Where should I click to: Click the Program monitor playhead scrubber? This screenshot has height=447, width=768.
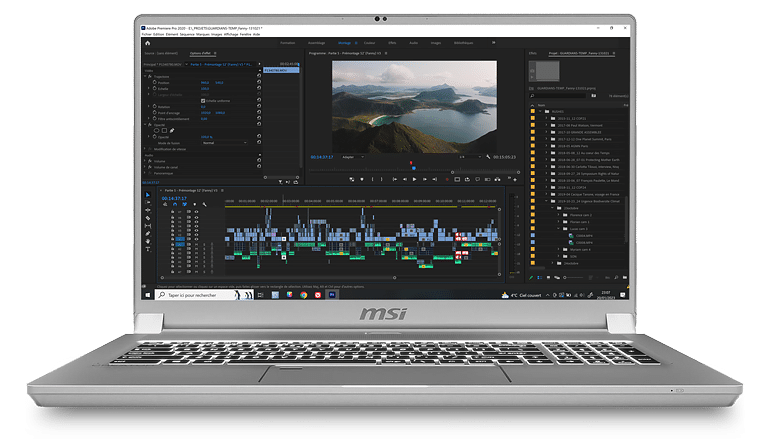coord(413,168)
